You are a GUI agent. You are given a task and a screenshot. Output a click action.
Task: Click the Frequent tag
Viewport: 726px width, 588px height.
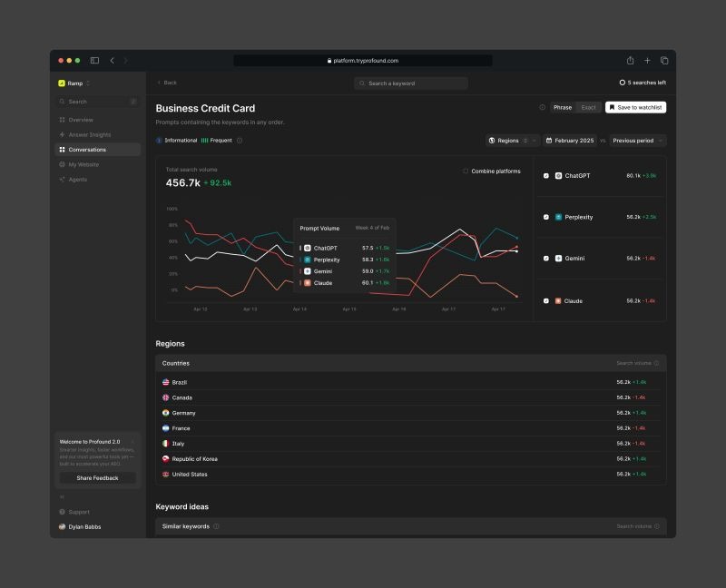[x=217, y=141]
